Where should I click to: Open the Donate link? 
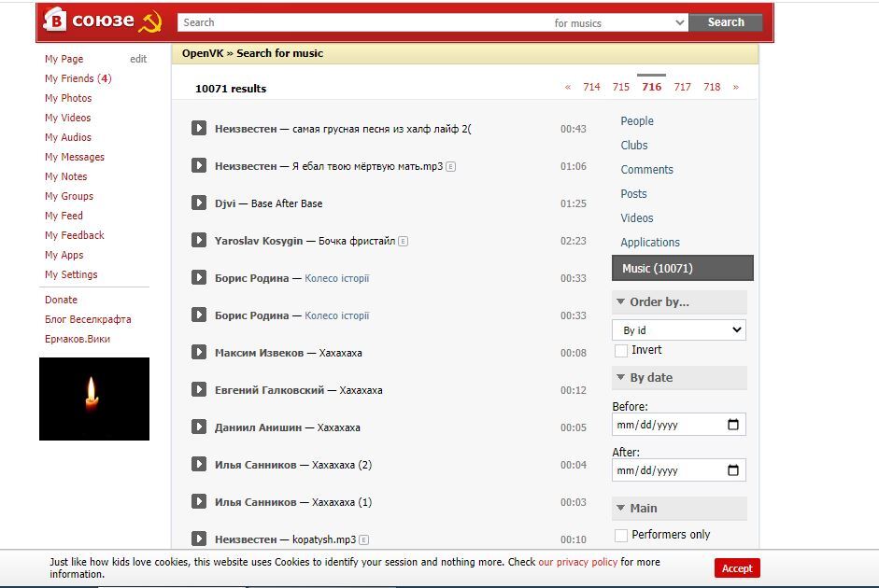tap(61, 300)
